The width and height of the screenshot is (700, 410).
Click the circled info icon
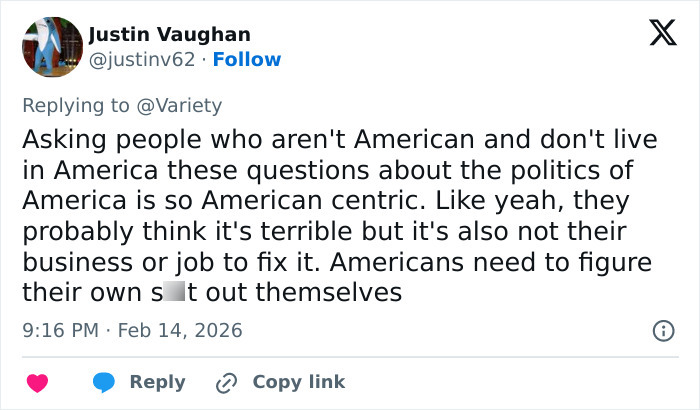click(x=662, y=330)
